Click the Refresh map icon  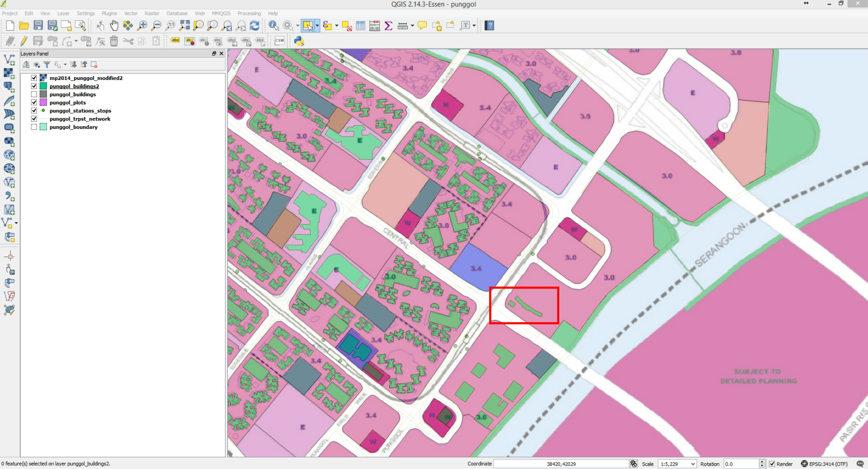pyautogui.click(x=254, y=26)
